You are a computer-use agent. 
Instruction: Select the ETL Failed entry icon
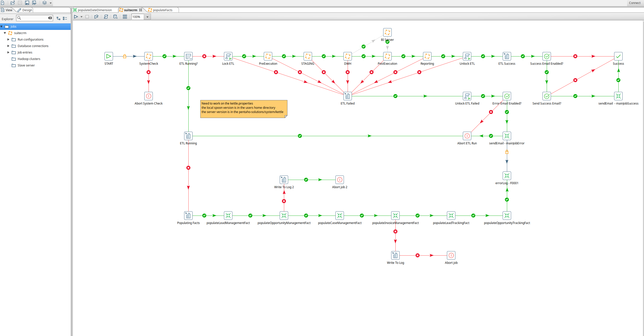[347, 96]
